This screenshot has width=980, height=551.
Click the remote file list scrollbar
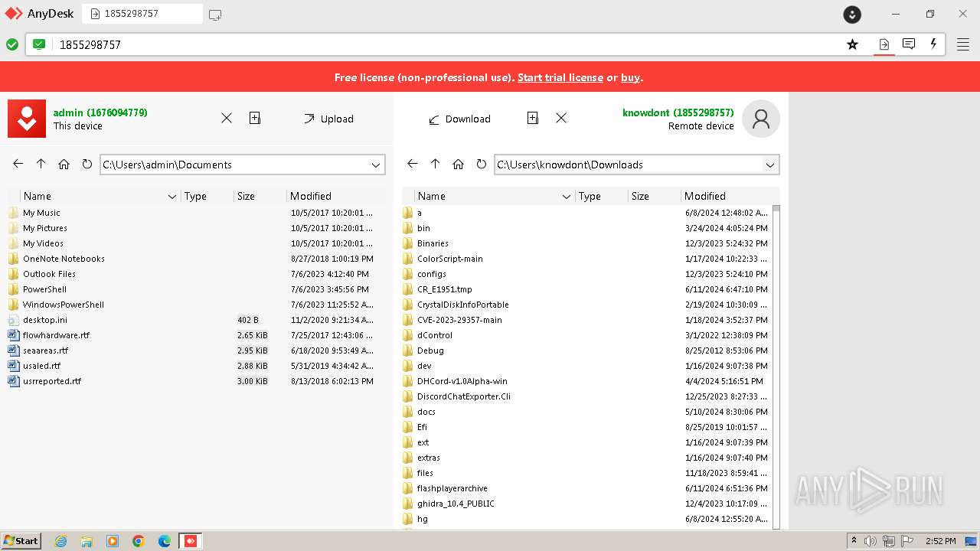776,367
